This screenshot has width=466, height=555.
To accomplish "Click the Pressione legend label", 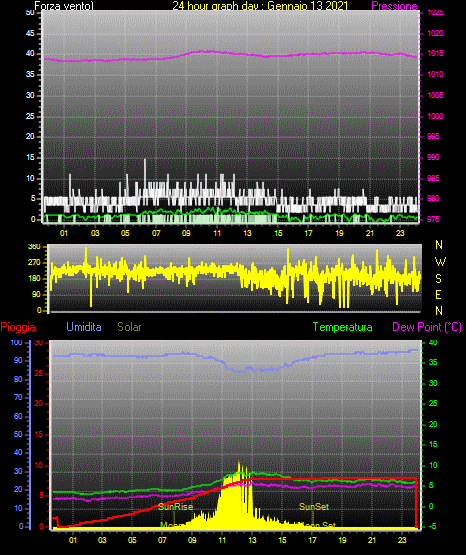I will (394, 6).
